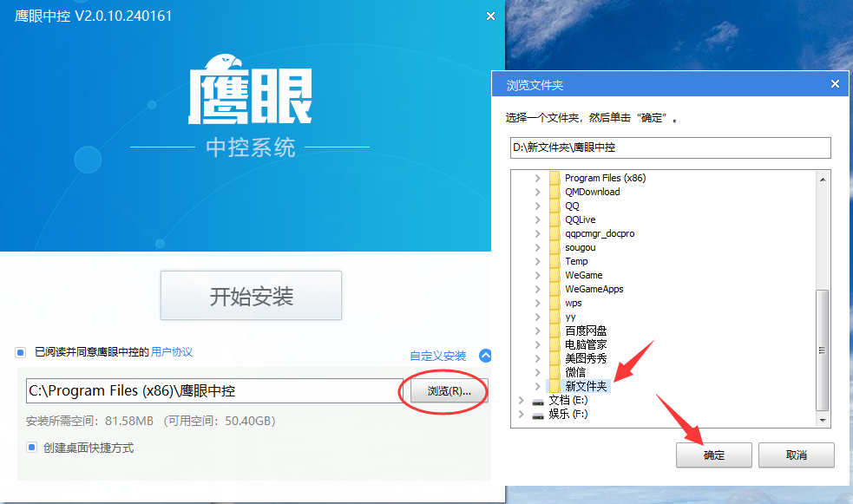
Task: Select the QQLive folder icon
Action: point(554,219)
